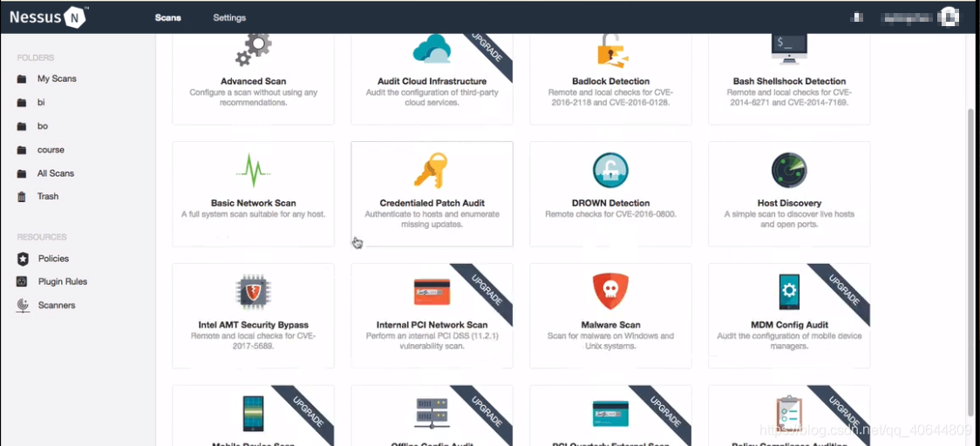Click the Internal PCI credit card icon
This screenshot has width=980, height=446.
point(432,292)
